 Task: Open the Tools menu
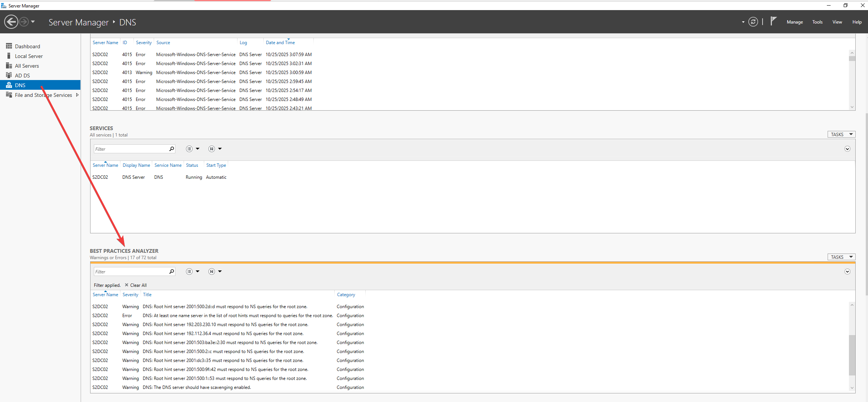coord(817,22)
